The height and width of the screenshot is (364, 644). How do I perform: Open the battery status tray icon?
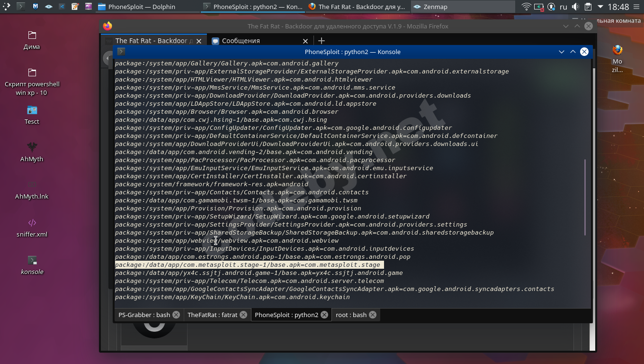(539, 7)
